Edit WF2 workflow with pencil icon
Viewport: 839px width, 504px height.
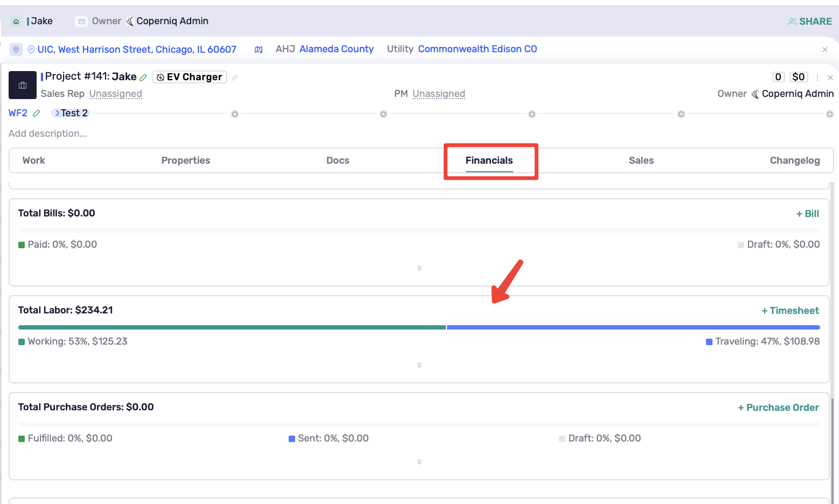click(x=37, y=113)
